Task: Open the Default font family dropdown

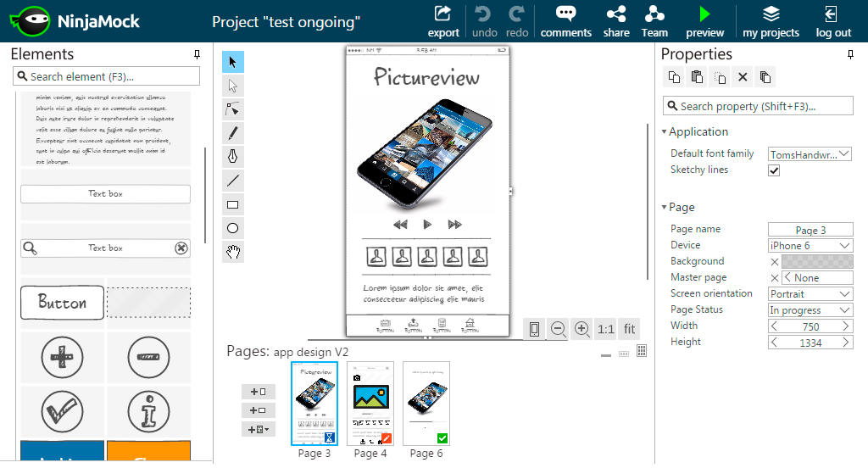Action: click(x=810, y=154)
